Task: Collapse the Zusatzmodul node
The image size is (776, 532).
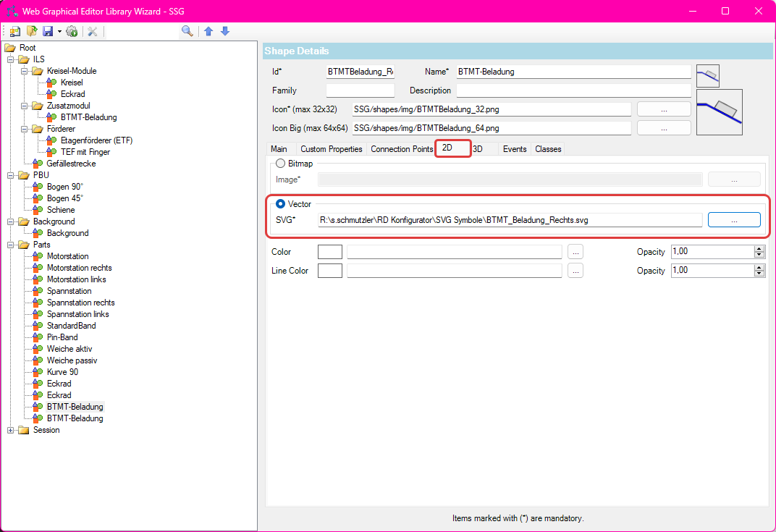Action: point(25,106)
